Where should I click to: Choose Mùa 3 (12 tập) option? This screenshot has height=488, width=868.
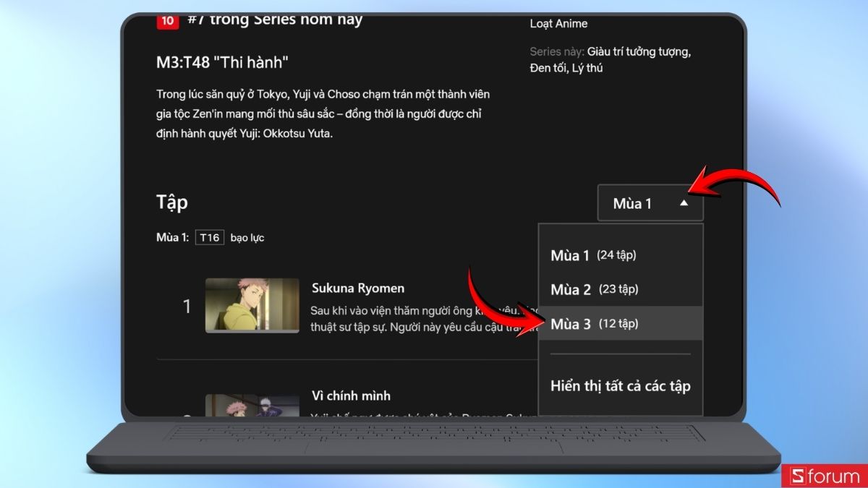pyautogui.click(x=621, y=324)
